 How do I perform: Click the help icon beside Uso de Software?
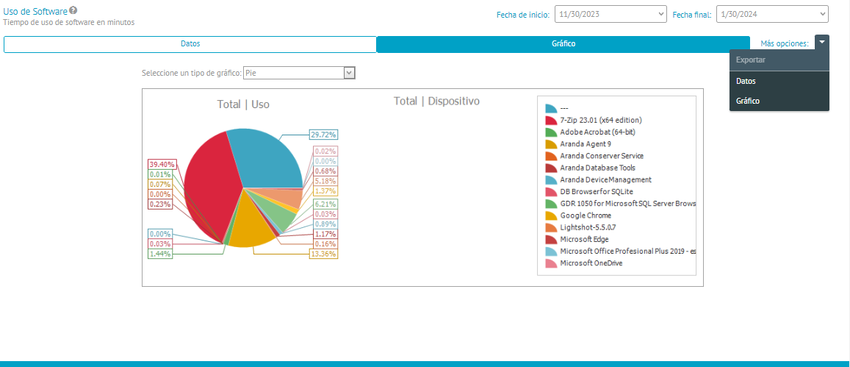click(x=73, y=10)
